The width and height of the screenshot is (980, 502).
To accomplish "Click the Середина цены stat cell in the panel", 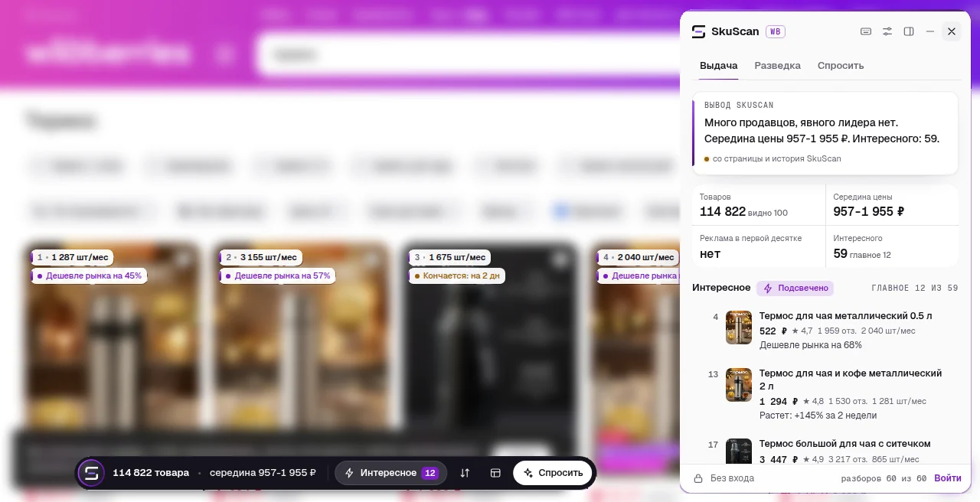I will pos(892,205).
